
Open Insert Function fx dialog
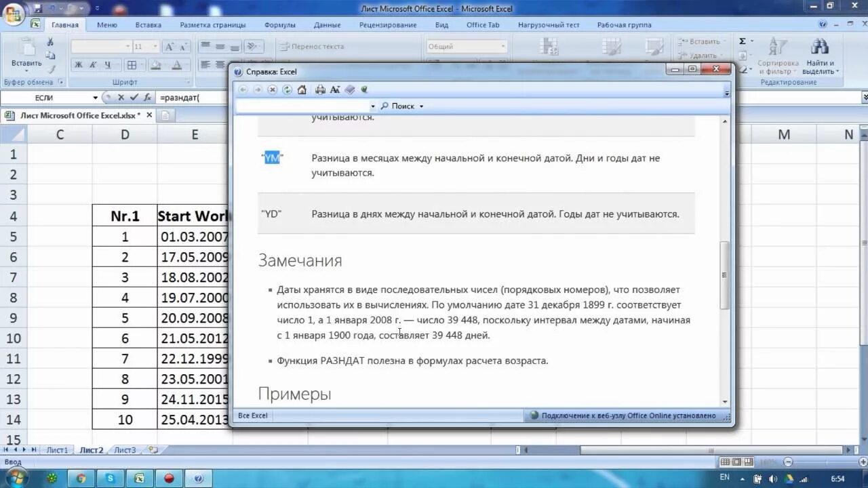tap(147, 98)
